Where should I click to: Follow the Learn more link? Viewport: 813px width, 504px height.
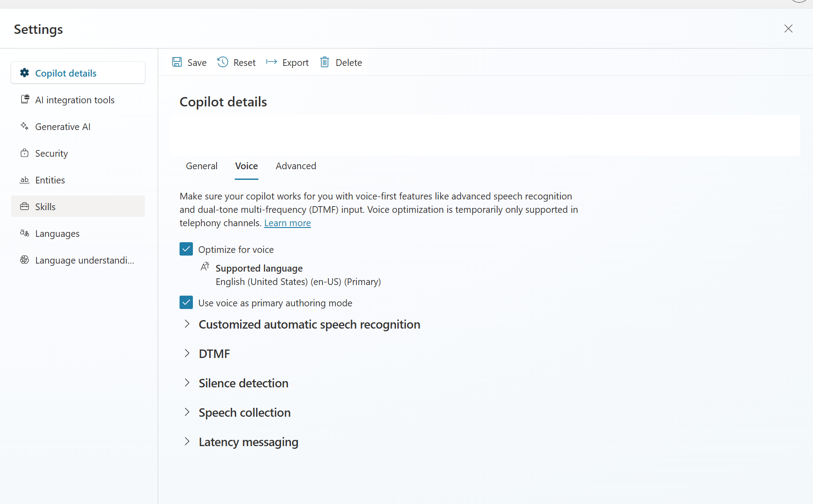[287, 223]
